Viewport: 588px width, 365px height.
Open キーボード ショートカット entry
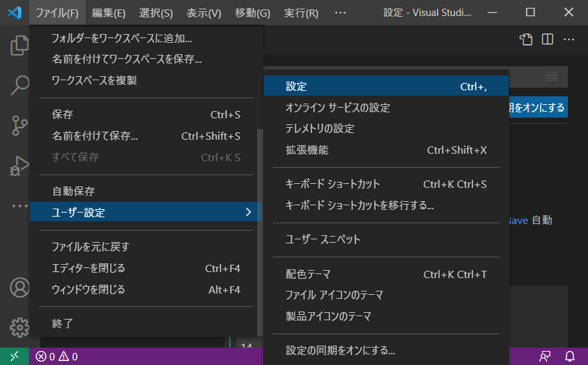click(386, 184)
